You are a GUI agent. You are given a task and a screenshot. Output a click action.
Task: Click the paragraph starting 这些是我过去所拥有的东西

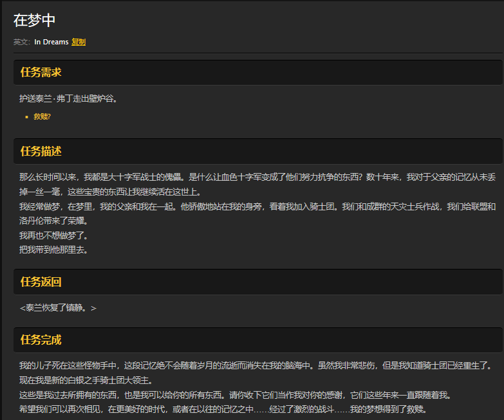[236, 395]
